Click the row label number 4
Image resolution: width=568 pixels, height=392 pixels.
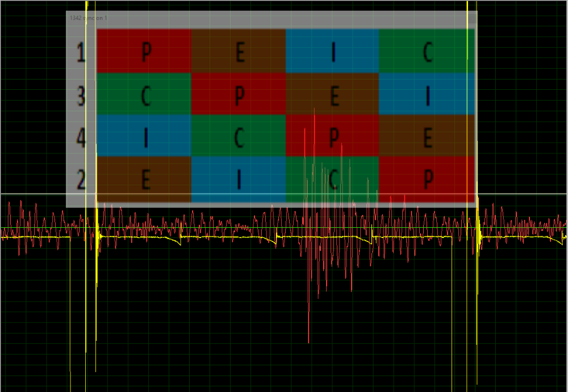click(x=81, y=138)
